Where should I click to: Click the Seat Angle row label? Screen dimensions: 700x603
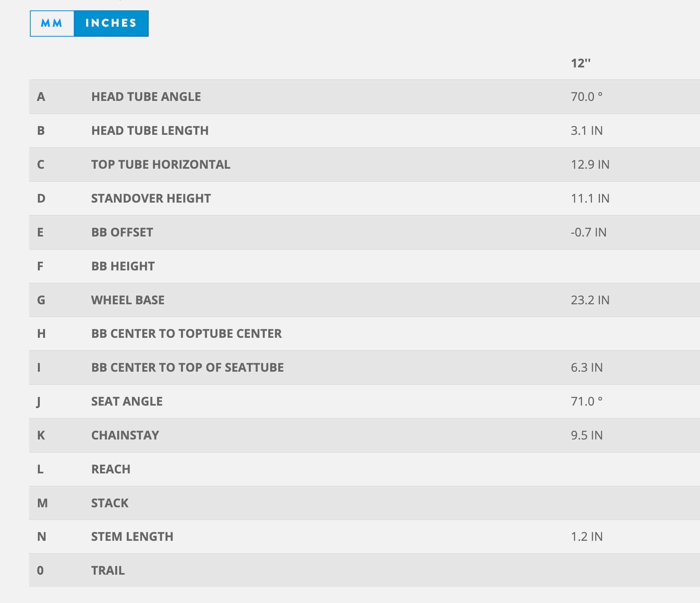[x=127, y=401]
